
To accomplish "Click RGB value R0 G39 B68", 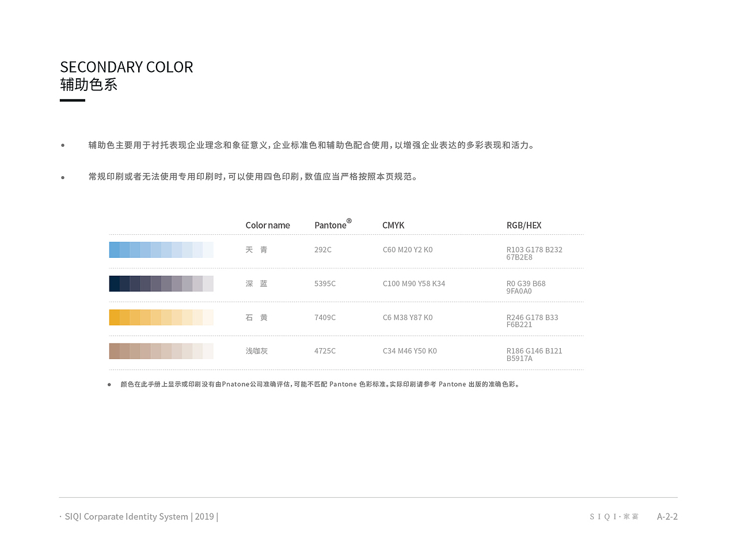I will coord(526,284).
